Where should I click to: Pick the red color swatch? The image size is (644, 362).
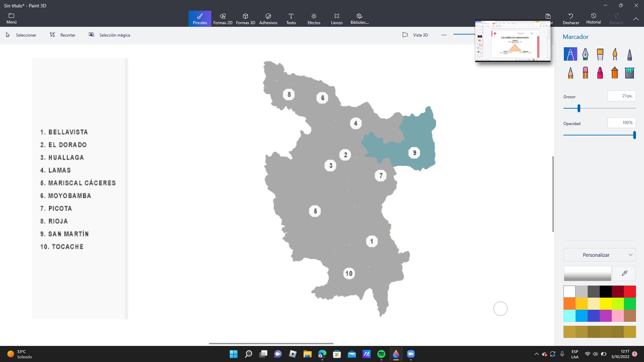(x=630, y=292)
